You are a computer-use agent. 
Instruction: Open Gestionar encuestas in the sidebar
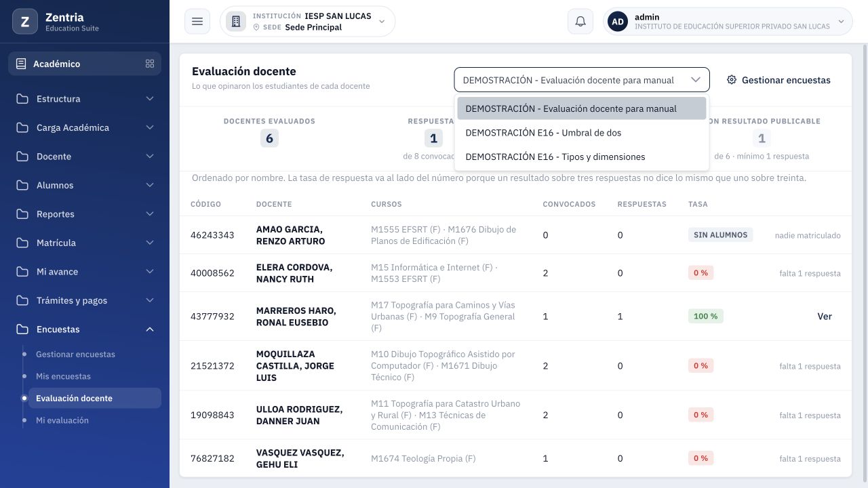pyautogui.click(x=75, y=354)
